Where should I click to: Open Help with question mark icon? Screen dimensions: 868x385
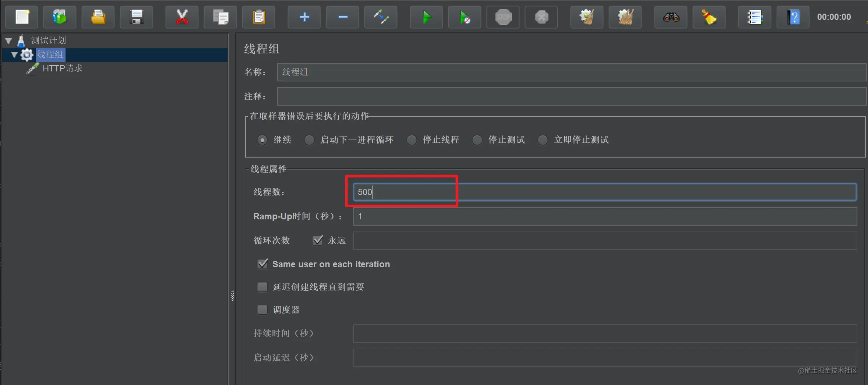[x=793, y=17]
